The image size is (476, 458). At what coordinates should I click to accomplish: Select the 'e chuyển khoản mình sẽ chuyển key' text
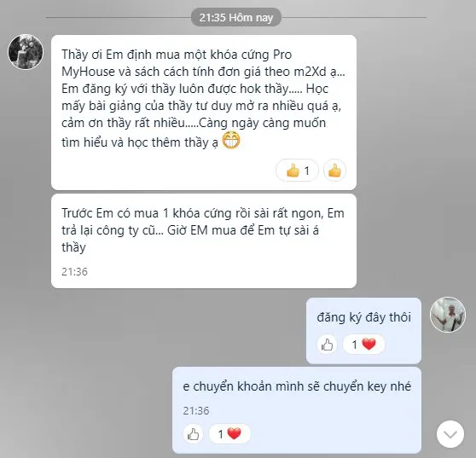[x=297, y=386]
